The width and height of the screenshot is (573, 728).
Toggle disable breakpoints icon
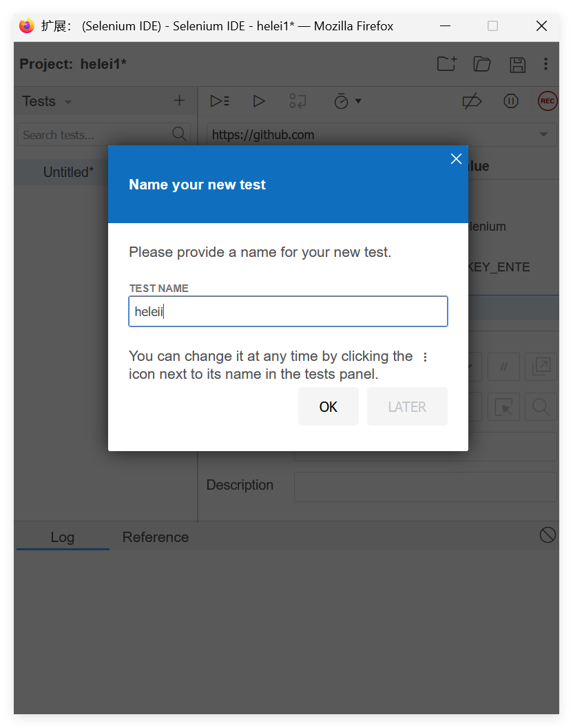click(x=472, y=101)
